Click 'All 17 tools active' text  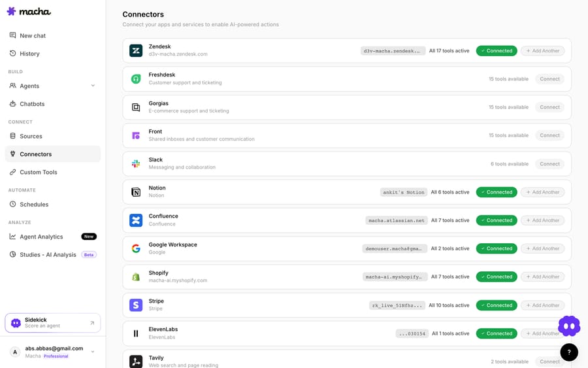click(x=449, y=50)
